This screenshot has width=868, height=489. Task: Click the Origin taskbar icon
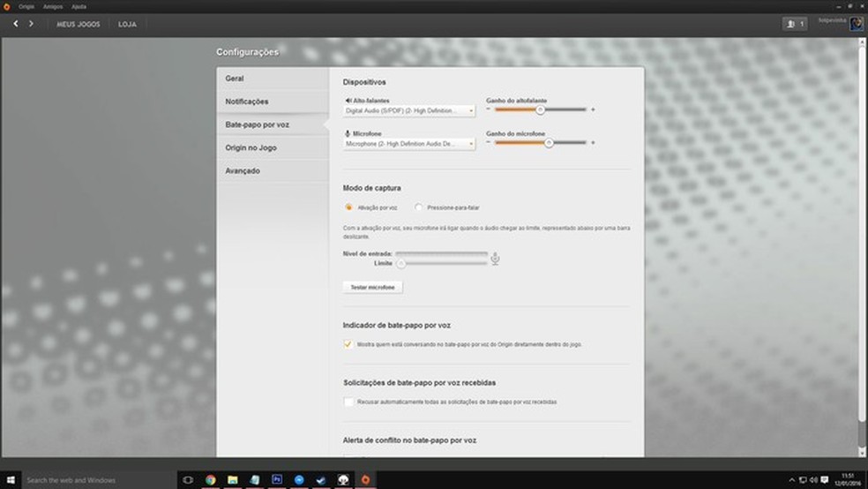[x=365, y=479]
